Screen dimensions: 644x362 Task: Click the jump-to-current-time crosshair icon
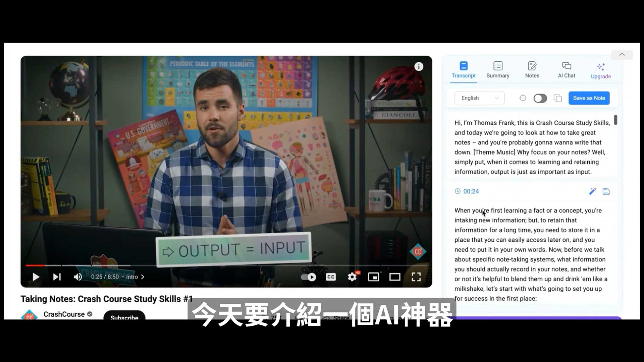[523, 98]
